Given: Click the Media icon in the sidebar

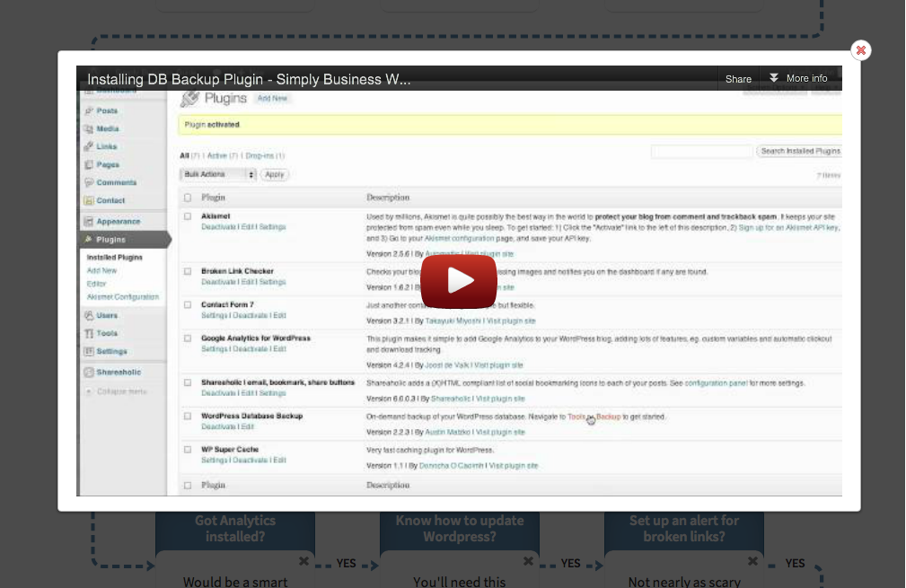Looking at the screenshot, I should pos(88,128).
